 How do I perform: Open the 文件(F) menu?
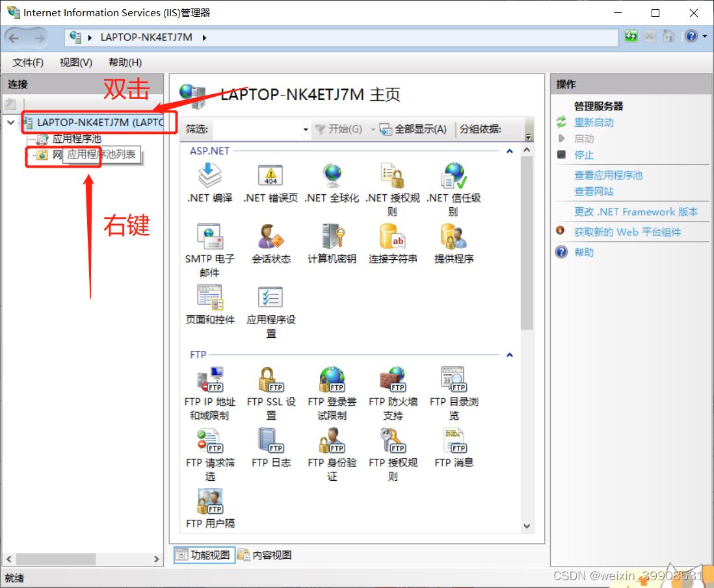(28, 62)
